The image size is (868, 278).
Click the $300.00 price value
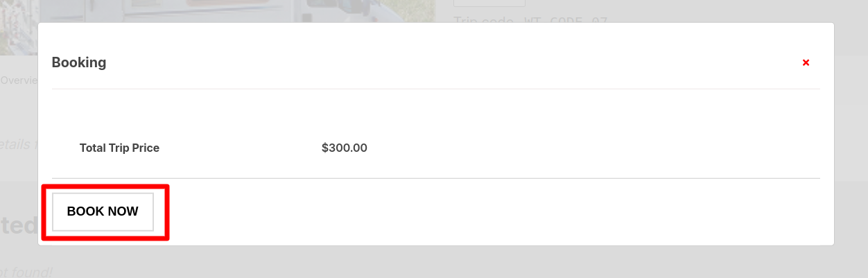tap(345, 148)
